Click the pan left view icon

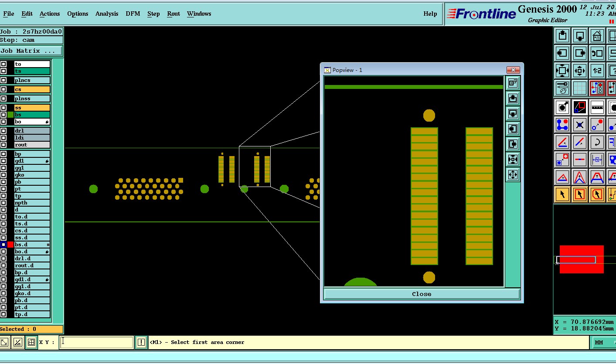click(562, 53)
